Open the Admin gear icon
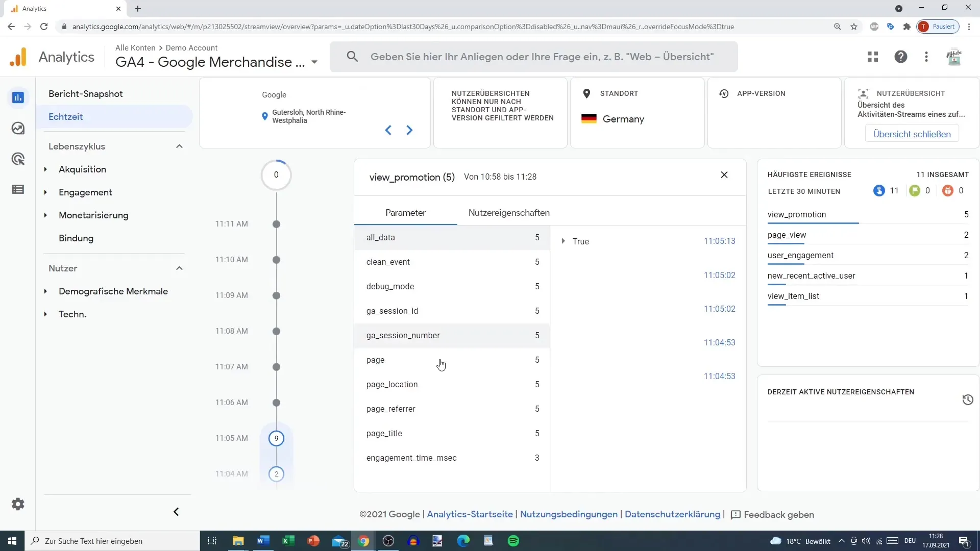Viewport: 980px width, 551px height. 18,504
